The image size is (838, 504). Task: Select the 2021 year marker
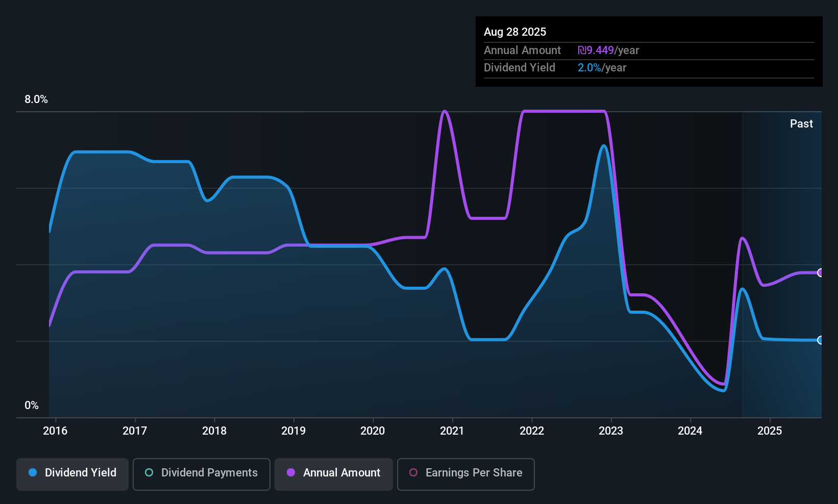click(452, 431)
